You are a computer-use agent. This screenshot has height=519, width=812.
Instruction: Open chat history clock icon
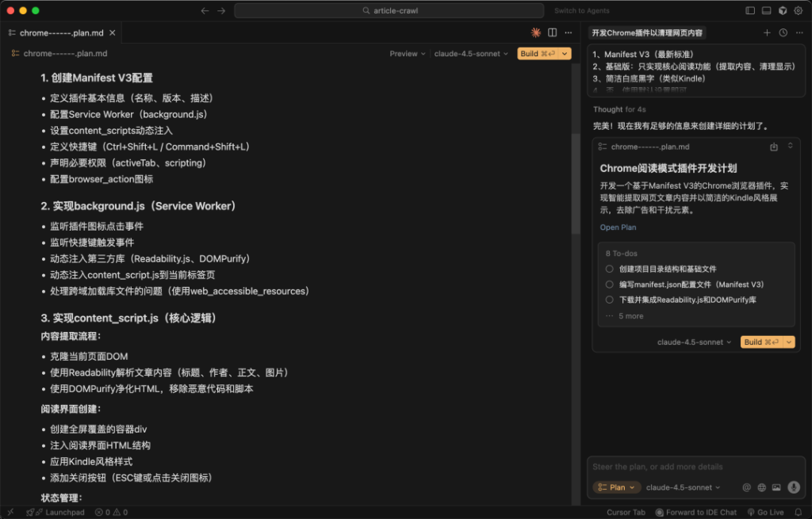click(783, 32)
